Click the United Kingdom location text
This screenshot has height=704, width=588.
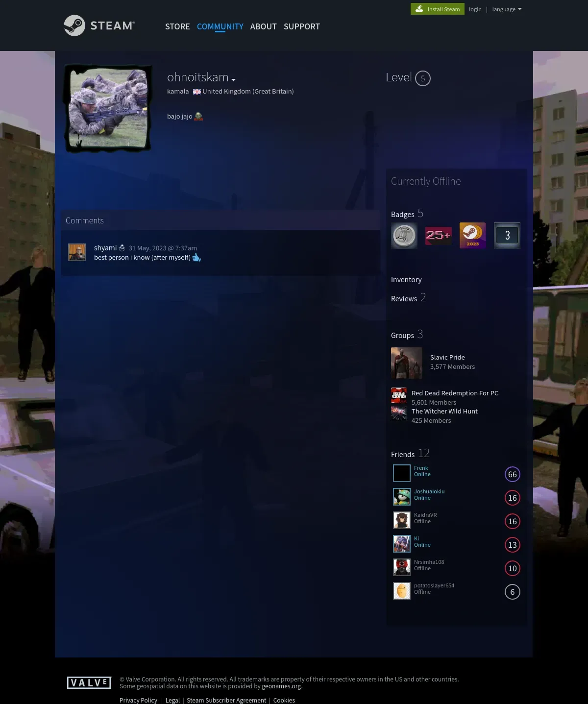[248, 91]
